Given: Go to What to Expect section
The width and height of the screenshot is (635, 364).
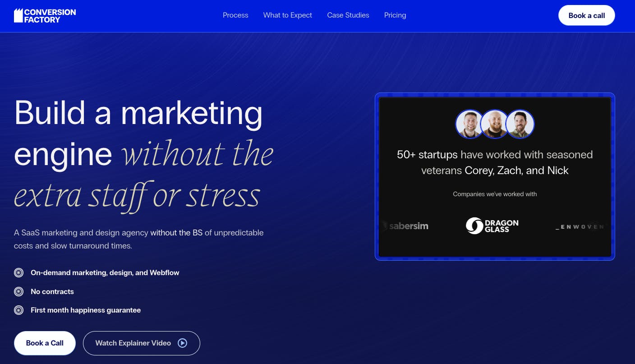Looking at the screenshot, I should 287,15.
